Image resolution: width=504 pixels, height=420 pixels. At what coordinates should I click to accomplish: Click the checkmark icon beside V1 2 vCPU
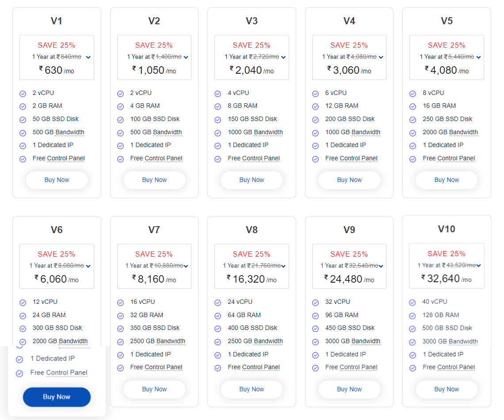pos(23,94)
